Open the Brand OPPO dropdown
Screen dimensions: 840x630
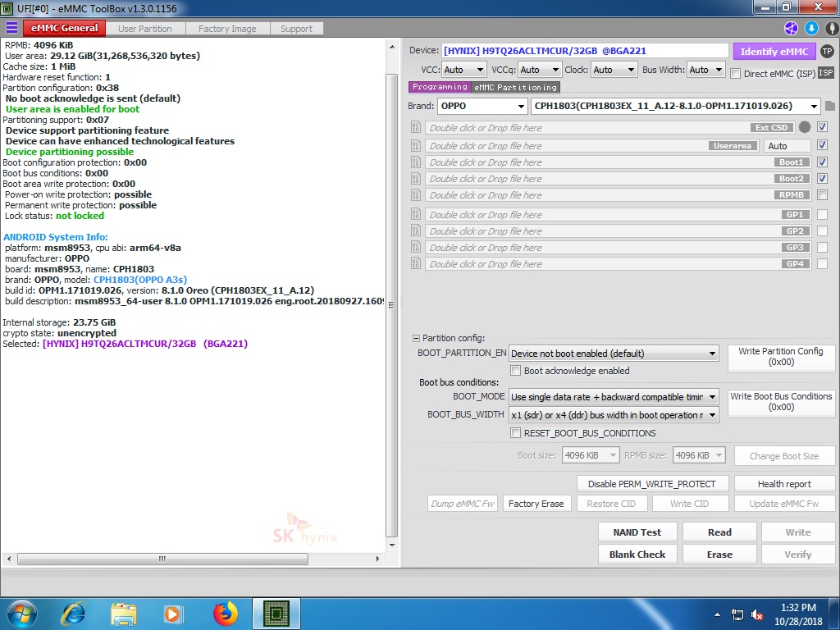[x=482, y=106]
